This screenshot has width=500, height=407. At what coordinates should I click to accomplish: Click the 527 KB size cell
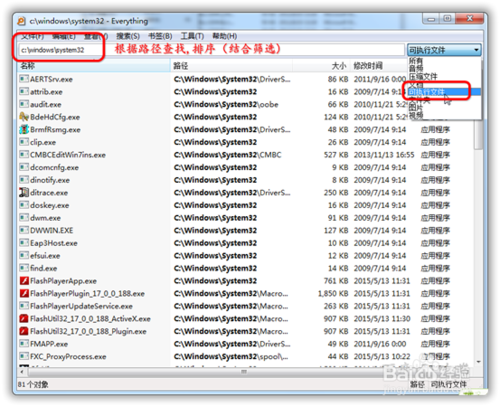tap(336, 155)
